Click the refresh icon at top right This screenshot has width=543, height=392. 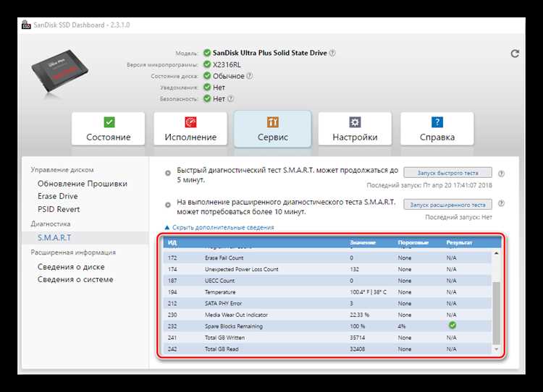pos(515,54)
